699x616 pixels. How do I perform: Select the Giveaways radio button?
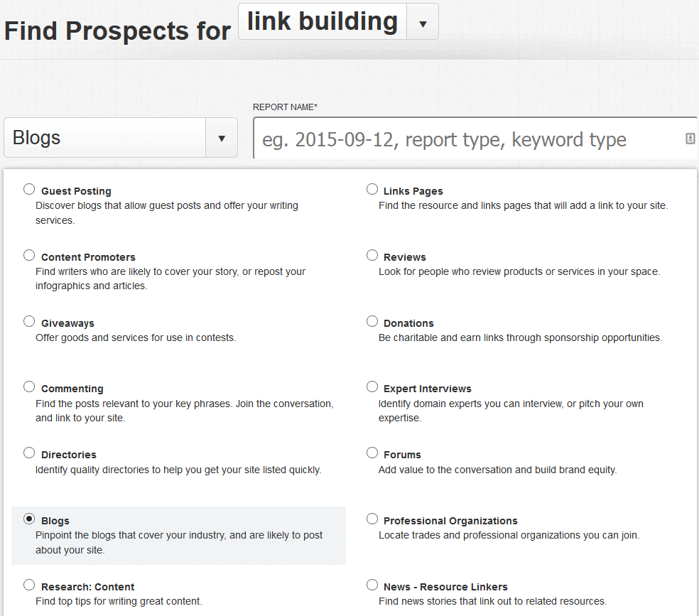pos(29,321)
